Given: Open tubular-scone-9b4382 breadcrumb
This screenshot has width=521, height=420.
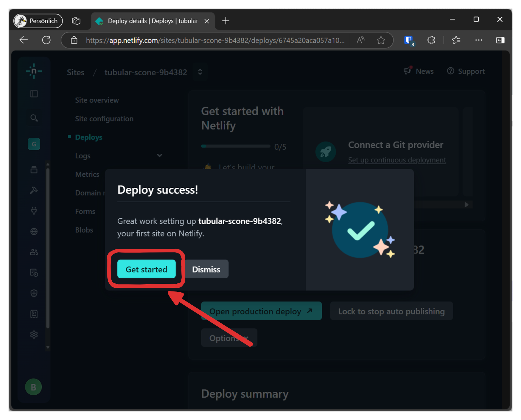Looking at the screenshot, I should (x=146, y=72).
